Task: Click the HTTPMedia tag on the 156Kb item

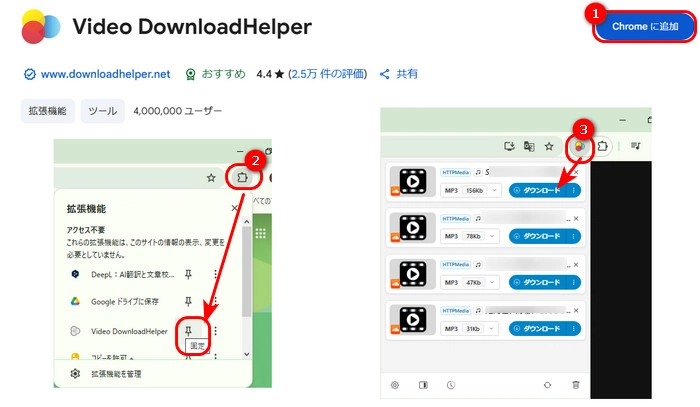Action: point(455,172)
